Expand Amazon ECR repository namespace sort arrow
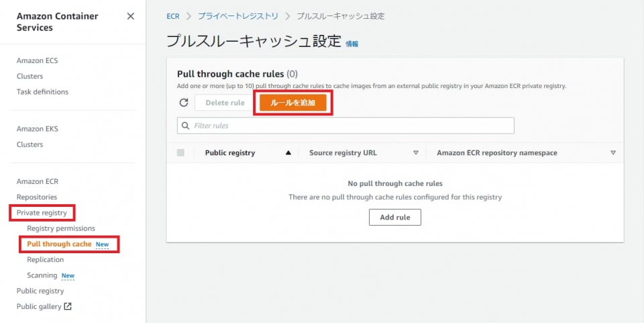Viewport: 644px width, 323px height. click(612, 152)
